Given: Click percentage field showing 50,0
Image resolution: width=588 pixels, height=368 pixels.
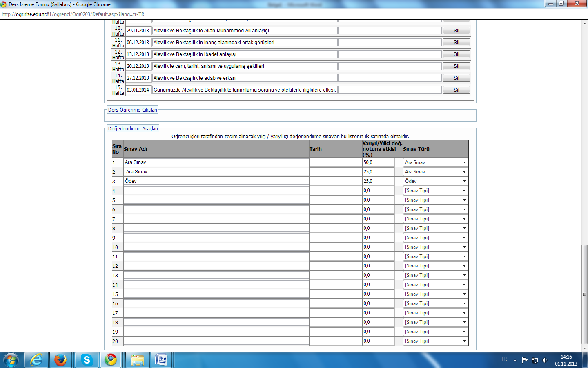Looking at the screenshot, I should tap(379, 162).
